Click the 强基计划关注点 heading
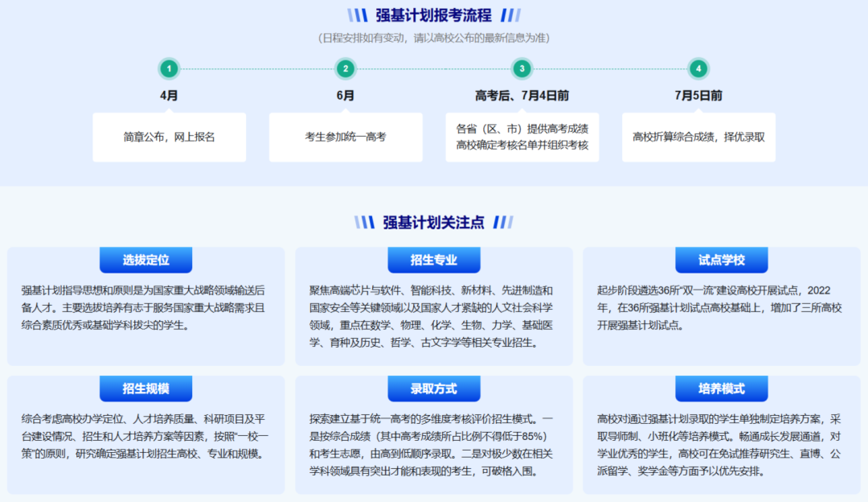 pos(433,223)
